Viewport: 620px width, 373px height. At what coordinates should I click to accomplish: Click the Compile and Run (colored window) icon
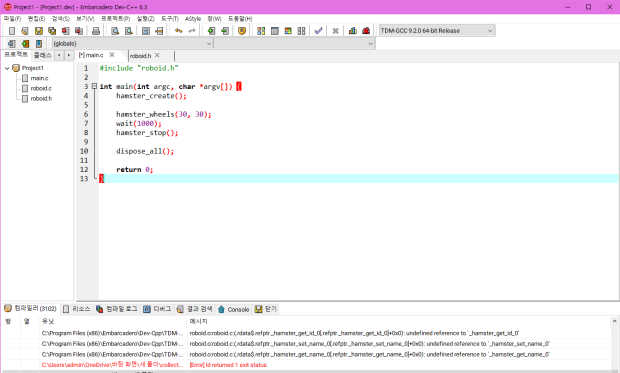(288, 30)
